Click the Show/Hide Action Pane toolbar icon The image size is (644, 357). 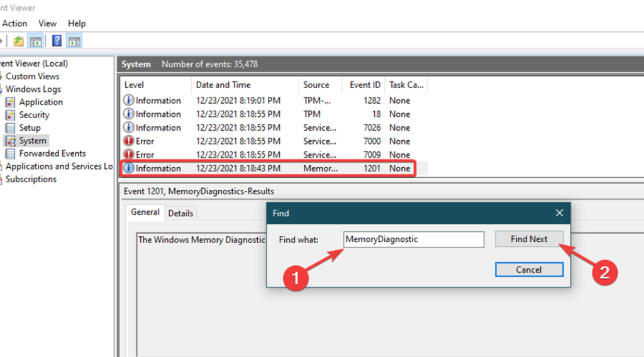74,41
